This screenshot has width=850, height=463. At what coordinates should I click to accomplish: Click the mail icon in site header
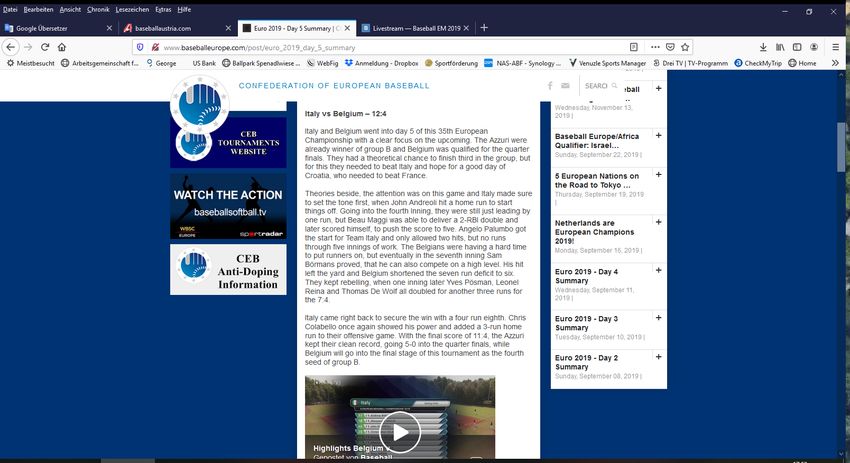[565, 86]
